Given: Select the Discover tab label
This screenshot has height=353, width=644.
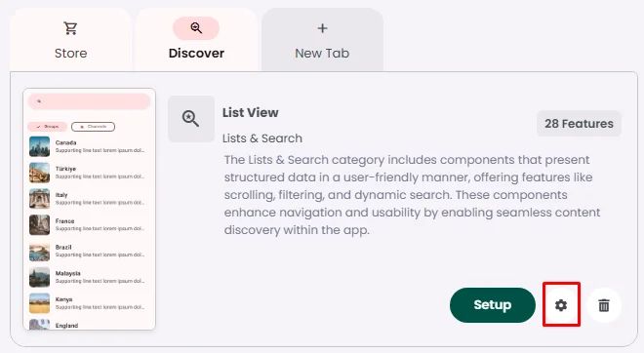Looking at the screenshot, I should (196, 54).
